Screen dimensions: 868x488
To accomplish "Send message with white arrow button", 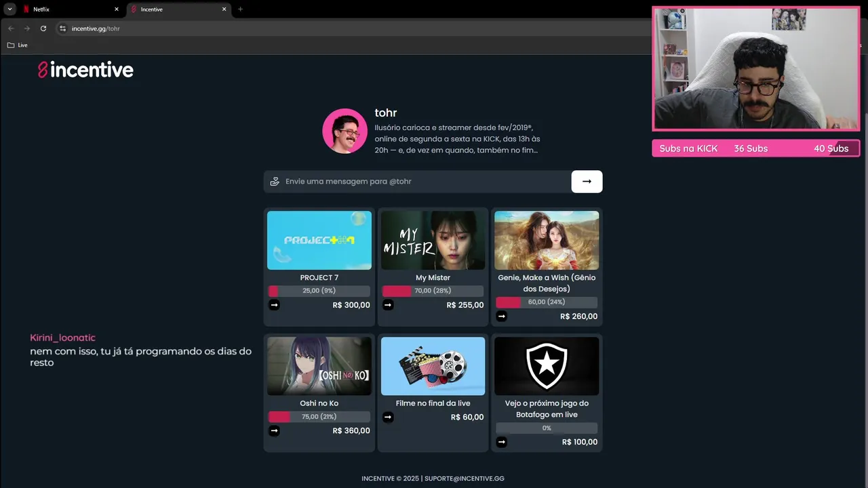I will click(x=587, y=182).
